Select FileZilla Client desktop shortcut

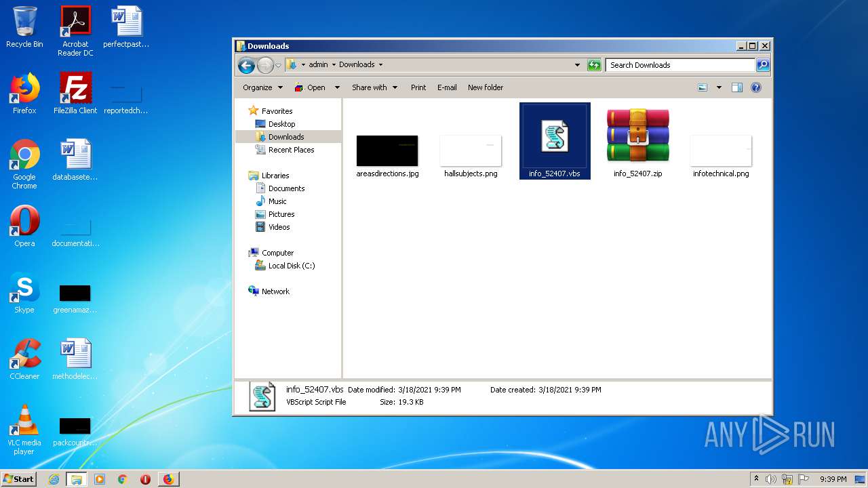point(75,94)
